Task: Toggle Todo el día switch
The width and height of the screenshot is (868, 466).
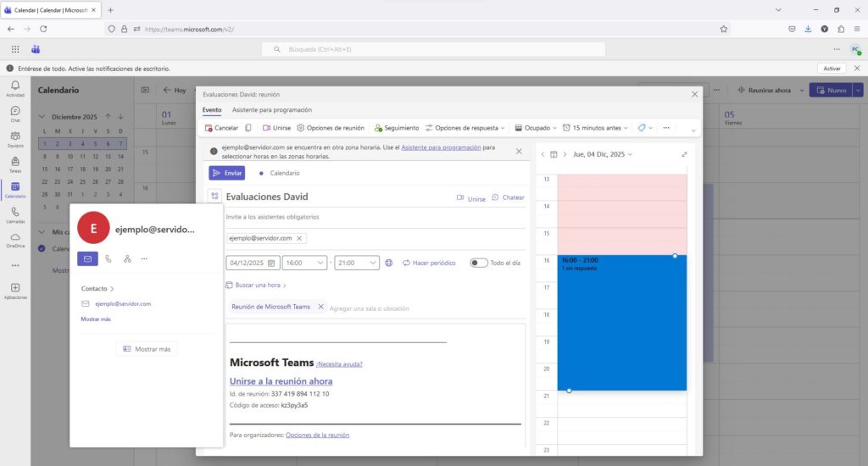Action: (x=479, y=263)
